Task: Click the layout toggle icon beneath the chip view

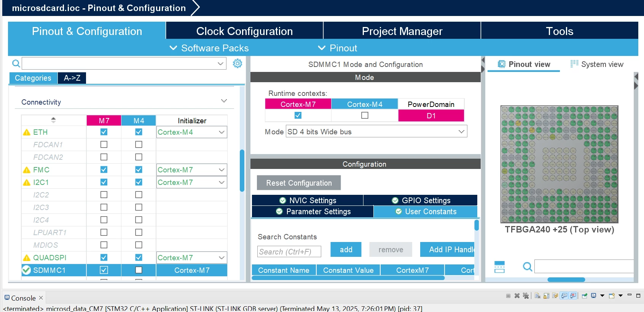Action: click(x=499, y=267)
